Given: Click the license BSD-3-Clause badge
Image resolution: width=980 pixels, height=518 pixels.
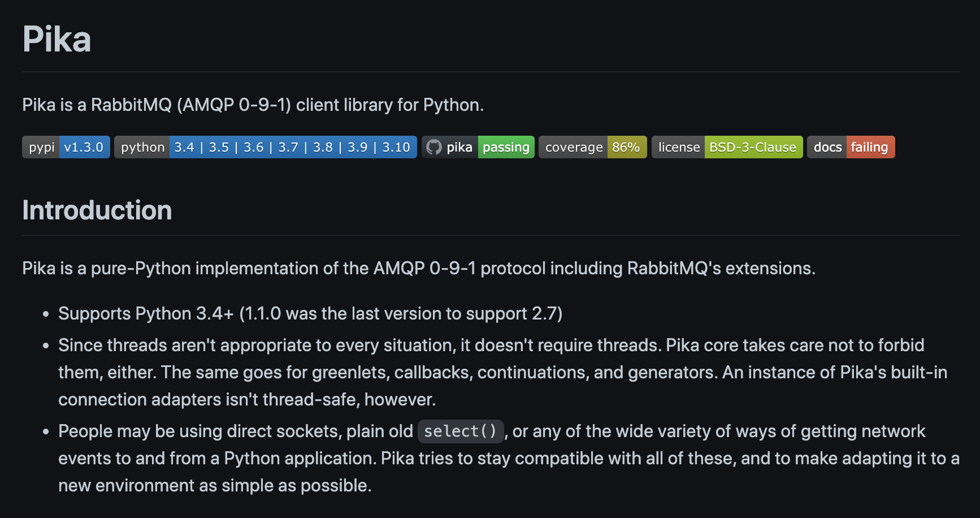Looking at the screenshot, I should click(727, 147).
